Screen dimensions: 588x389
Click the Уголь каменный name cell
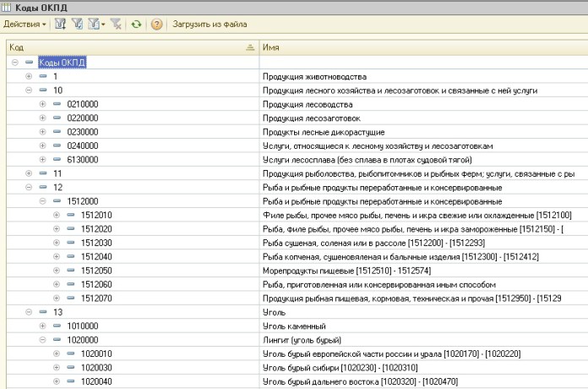(x=424, y=326)
